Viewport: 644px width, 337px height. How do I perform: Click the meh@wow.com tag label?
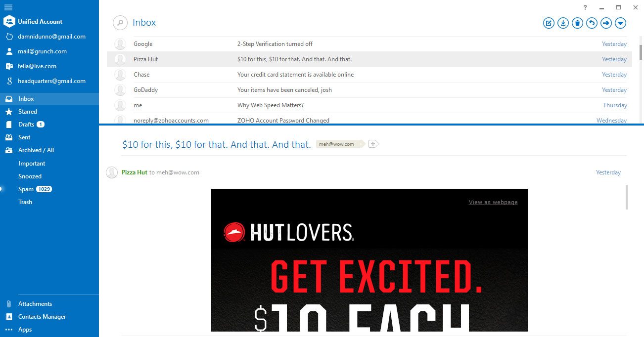pos(336,144)
